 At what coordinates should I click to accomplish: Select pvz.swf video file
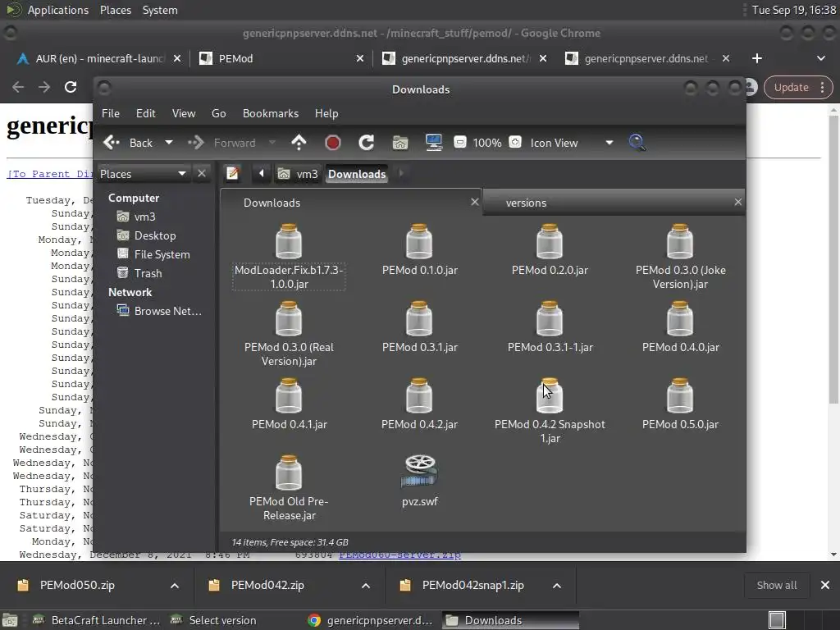419,481
